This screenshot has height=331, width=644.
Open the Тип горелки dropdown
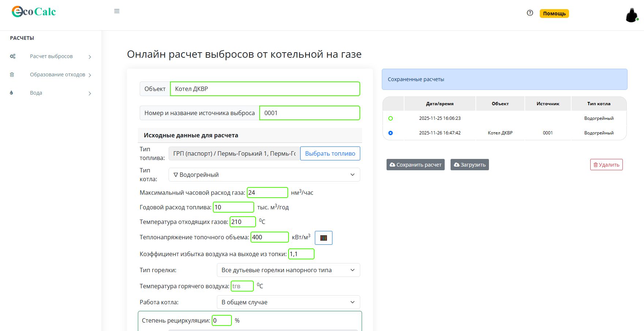point(288,270)
